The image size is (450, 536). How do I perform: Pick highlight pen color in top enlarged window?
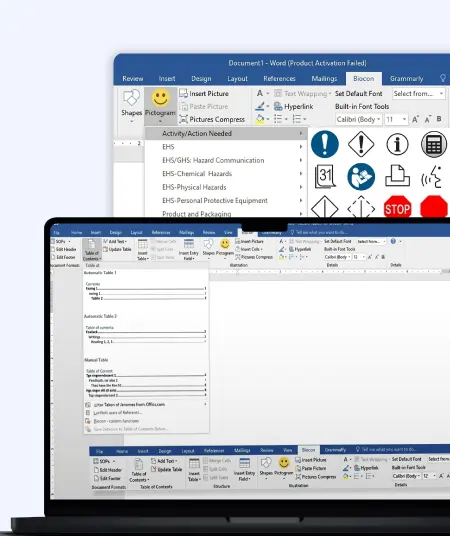[x=262, y=106]
